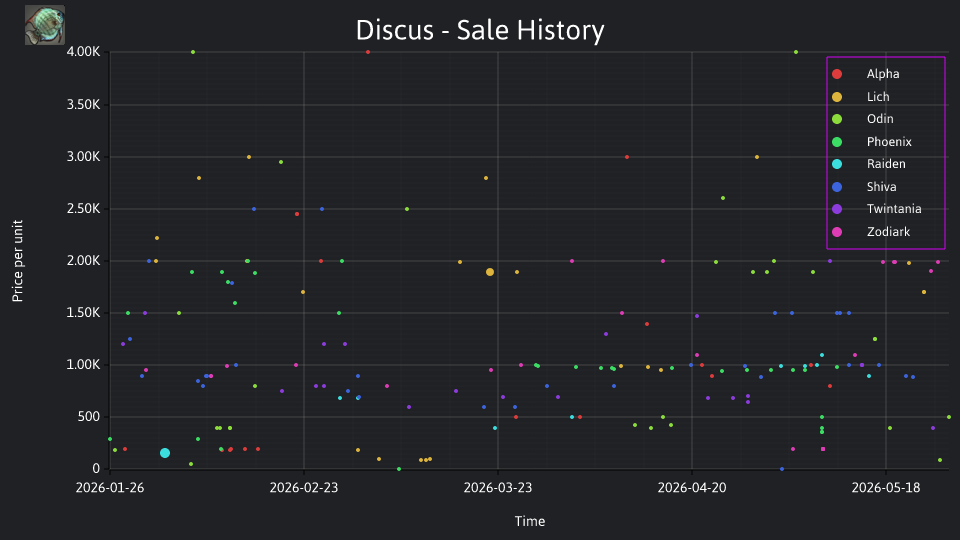The image size is (960, 540).
Task: Click the Price per unit axis title
Action: (x=18, y=261)
